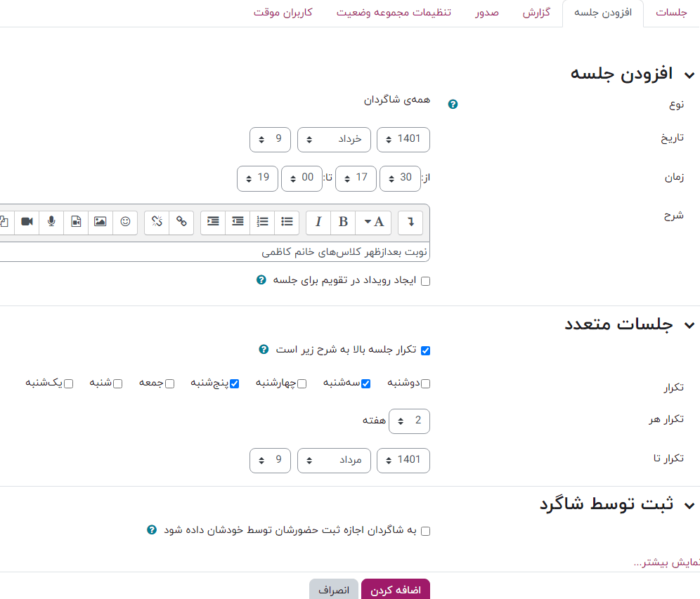The width and height of the screenshot is (700, 599).
Task: Toggle italic formatting in the description editor
Action: pyautogui.click(x=318, y=222)
